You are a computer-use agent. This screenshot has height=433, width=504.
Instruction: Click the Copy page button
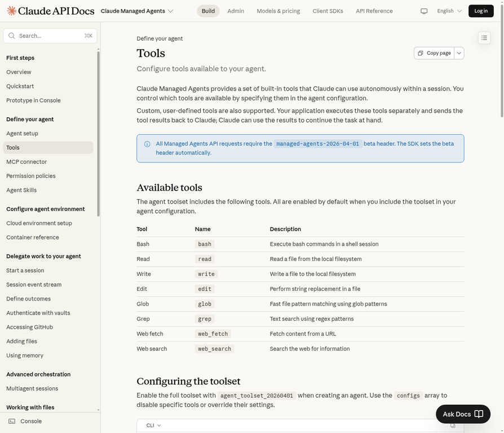(x=434, y=53)
